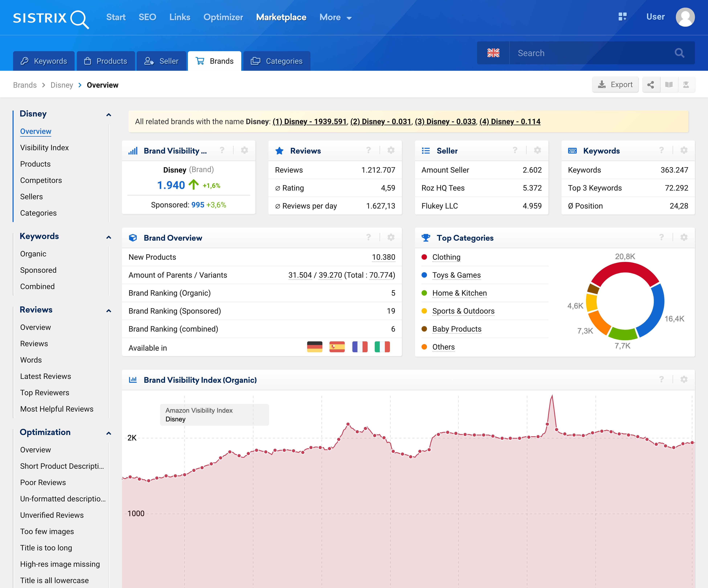Open Title is too long in sidebar
The height and width of the screenshot is (588, 708).
46,548
